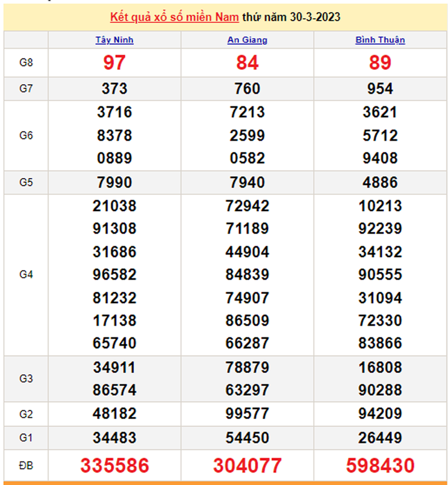448x485 pixels.
Task: Open the Tây Ninh province link
Action: coord(114,40)
